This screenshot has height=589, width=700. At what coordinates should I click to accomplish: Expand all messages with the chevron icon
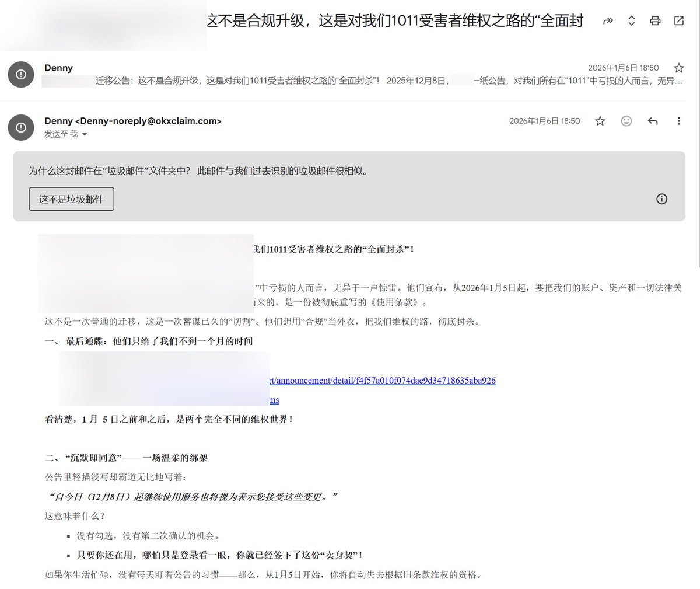[631, 20]
